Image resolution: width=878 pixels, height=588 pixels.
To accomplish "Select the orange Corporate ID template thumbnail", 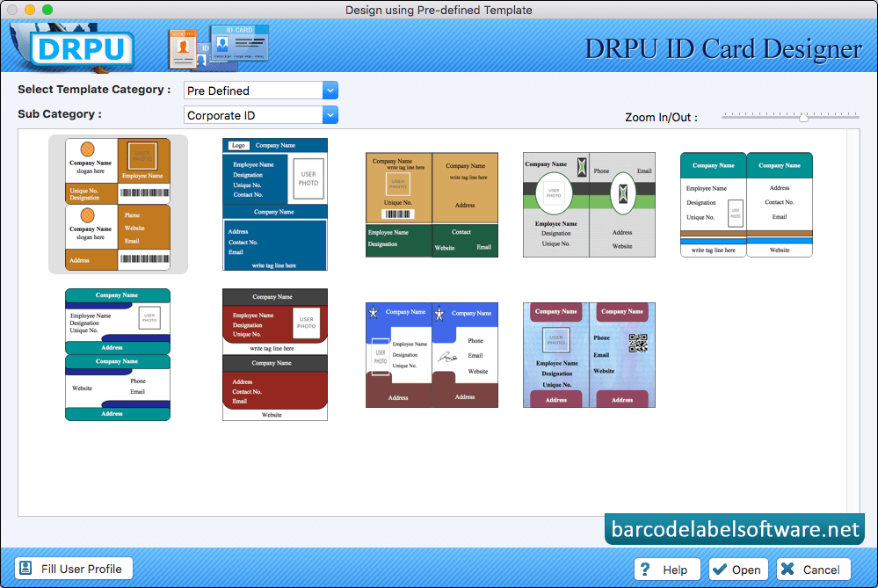I will [x=118, y=205].
